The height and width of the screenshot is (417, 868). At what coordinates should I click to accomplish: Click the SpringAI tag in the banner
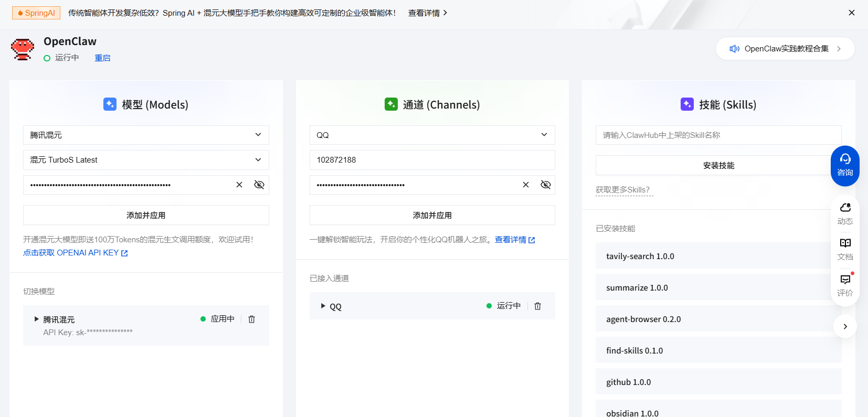coord(36,13)
